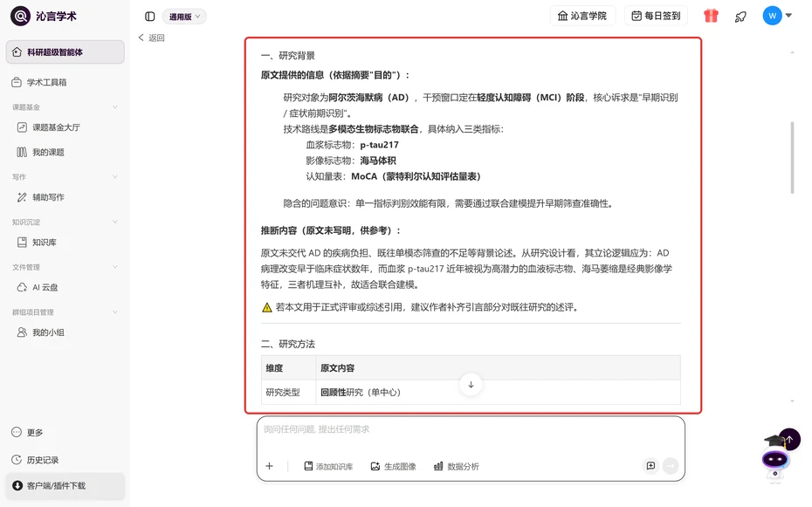The width and height of the screenshot is (812, 507).
Task: Click the pen icon beside 辅助写作
Action: tap(22, 197)
